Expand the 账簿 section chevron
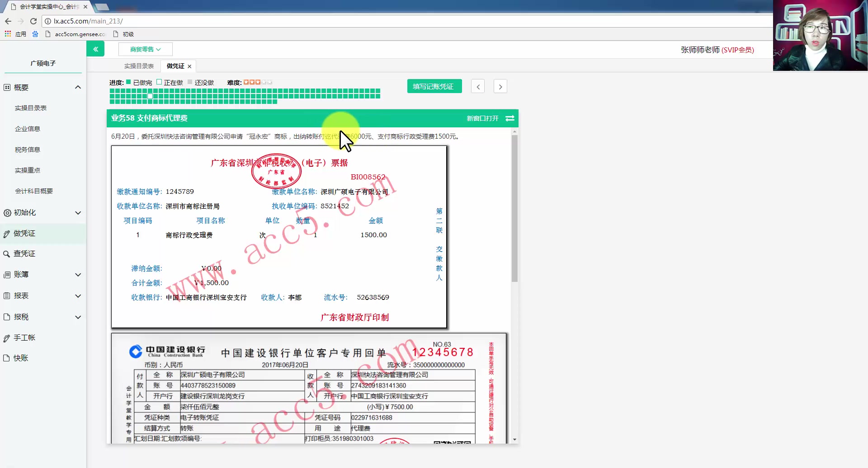The width and height of the screenshot is (868, 468). [78, 275]
